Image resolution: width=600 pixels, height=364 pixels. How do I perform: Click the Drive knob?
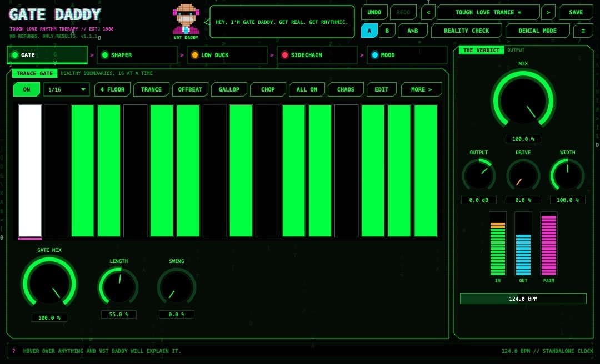point(523,176)
